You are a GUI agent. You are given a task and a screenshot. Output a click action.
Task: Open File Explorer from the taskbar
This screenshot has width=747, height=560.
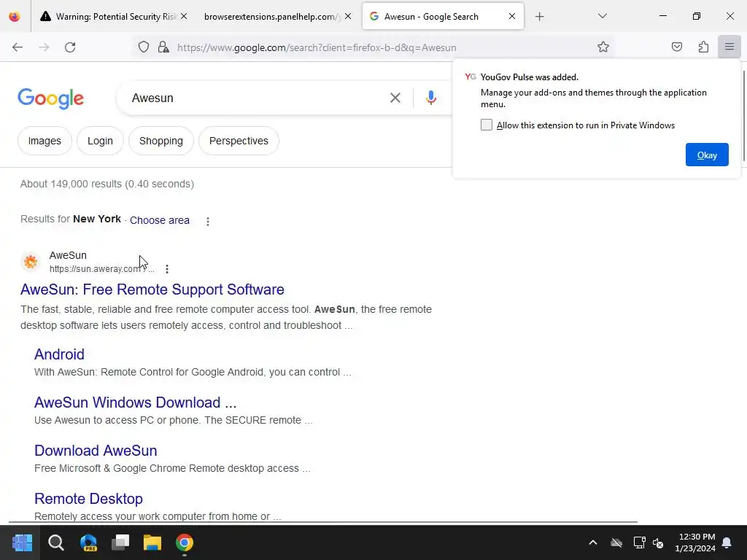click(x=152, y=542)
